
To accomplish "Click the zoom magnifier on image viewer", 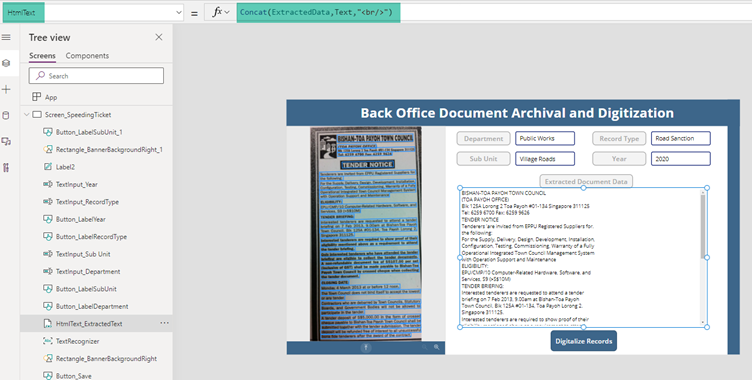I will tap(436, 347).
